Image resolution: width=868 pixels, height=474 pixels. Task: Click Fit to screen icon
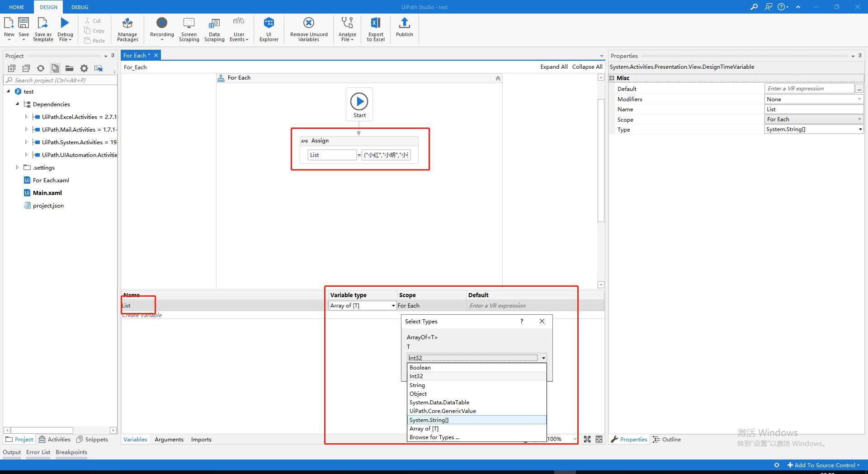coord(587,439)
